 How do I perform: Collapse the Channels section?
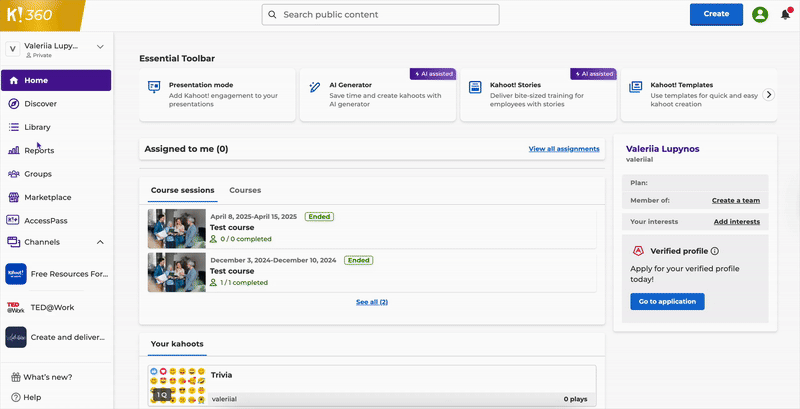(100, 242)
